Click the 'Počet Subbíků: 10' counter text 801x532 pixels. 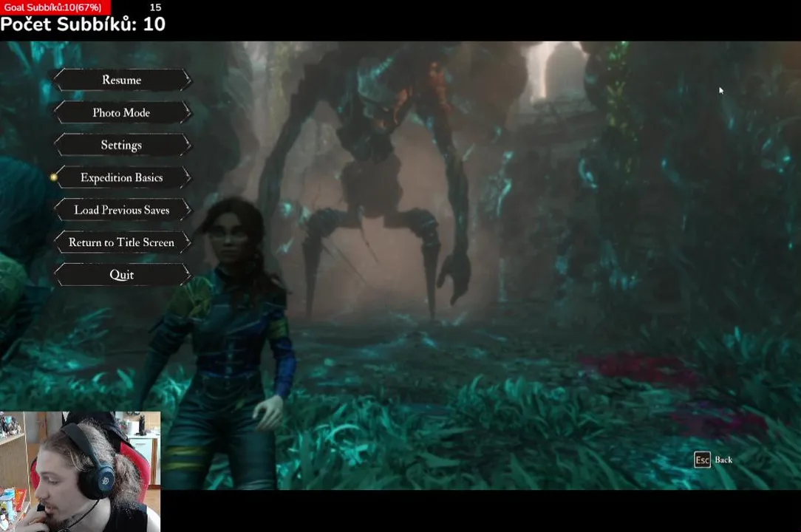[x=83, y=24]
